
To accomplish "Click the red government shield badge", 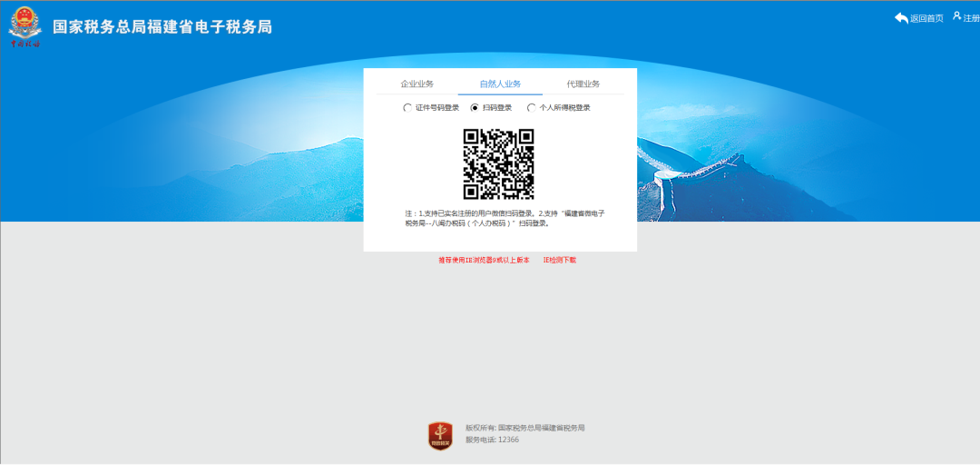I will [x=440, y=436].
